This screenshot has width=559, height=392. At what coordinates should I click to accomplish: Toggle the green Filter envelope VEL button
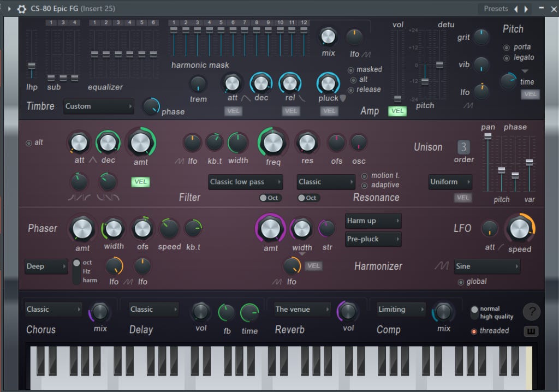[140, 182]
